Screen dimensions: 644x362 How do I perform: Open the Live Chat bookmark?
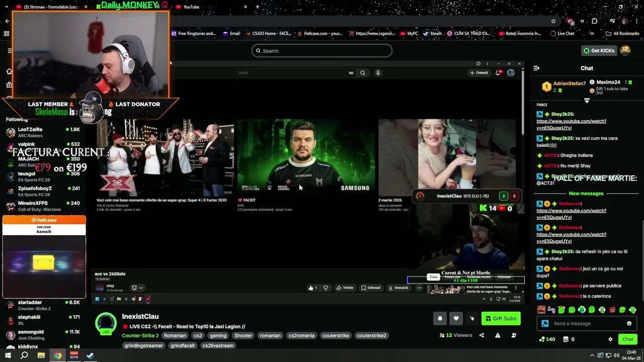(562, 34)
